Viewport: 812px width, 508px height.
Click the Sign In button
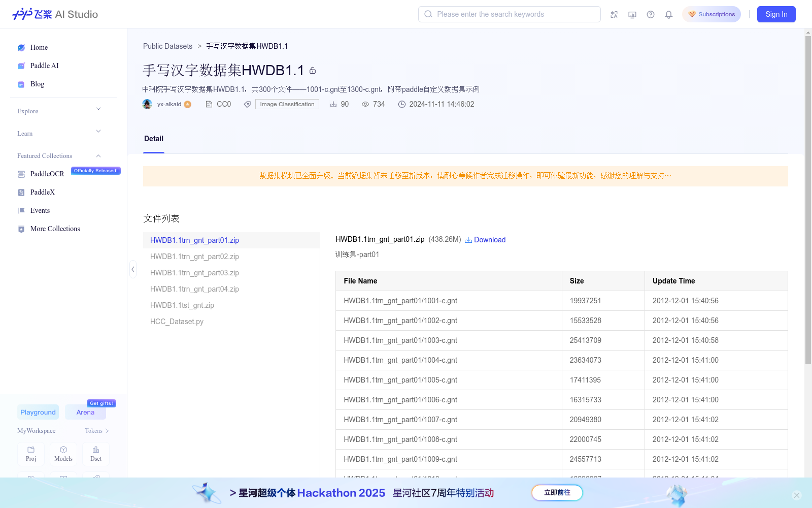776,14
